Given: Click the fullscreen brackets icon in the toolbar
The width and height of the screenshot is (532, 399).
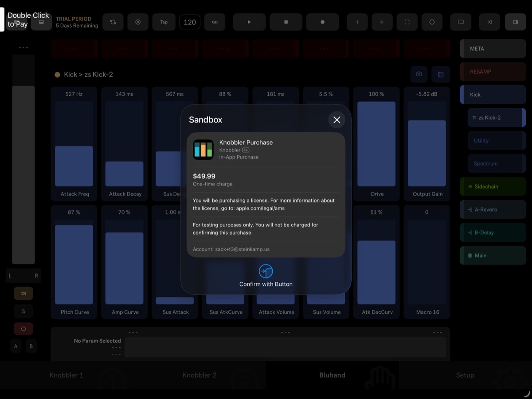Looking at the screenshot, I should click(407, 22).
